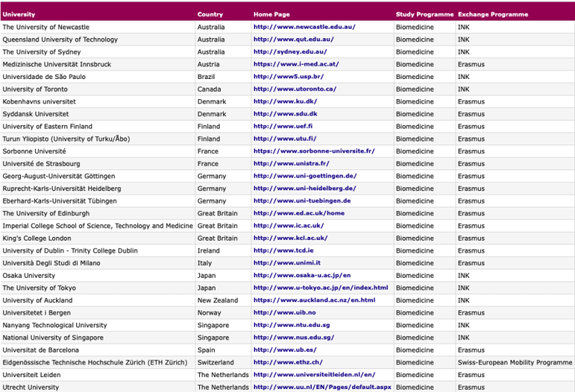Open the qut.edu.au home page link

pyautogui.click(x=293, y=39)
